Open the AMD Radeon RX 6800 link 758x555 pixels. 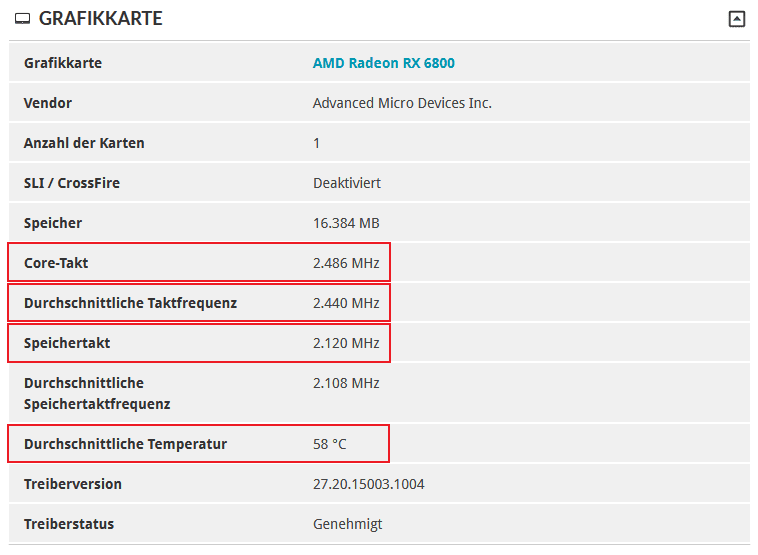(x=383, y=63)
